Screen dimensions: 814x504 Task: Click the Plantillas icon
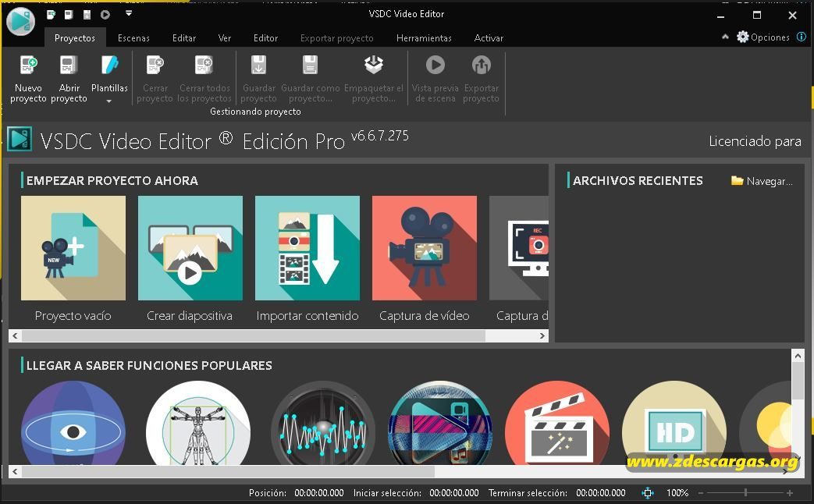[109, 66]
